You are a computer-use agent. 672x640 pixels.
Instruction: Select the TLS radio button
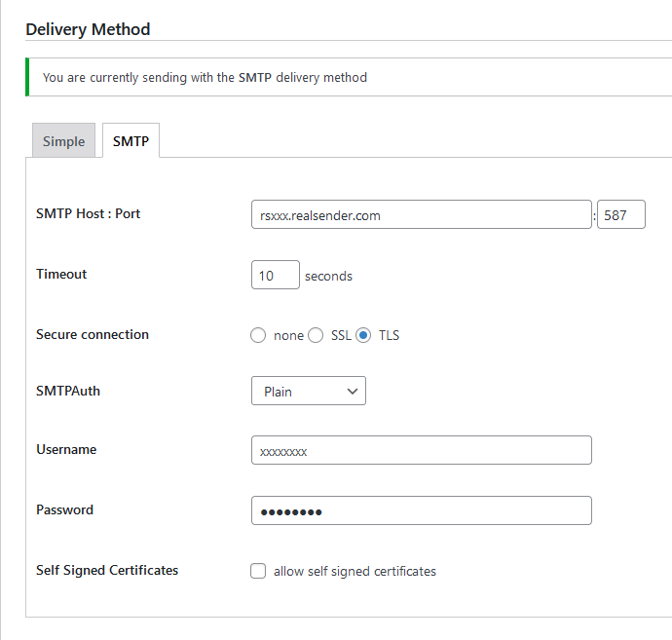coord(363,335)
